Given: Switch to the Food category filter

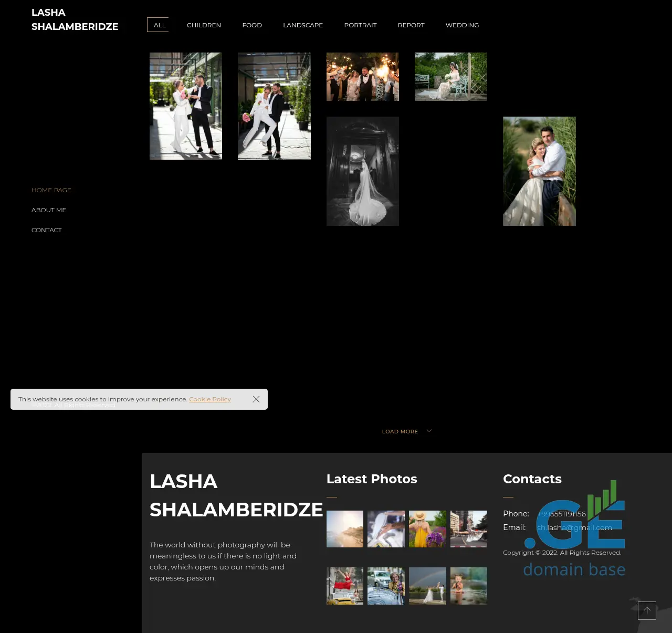Looking at the screenshot, I should pos(252,25).
